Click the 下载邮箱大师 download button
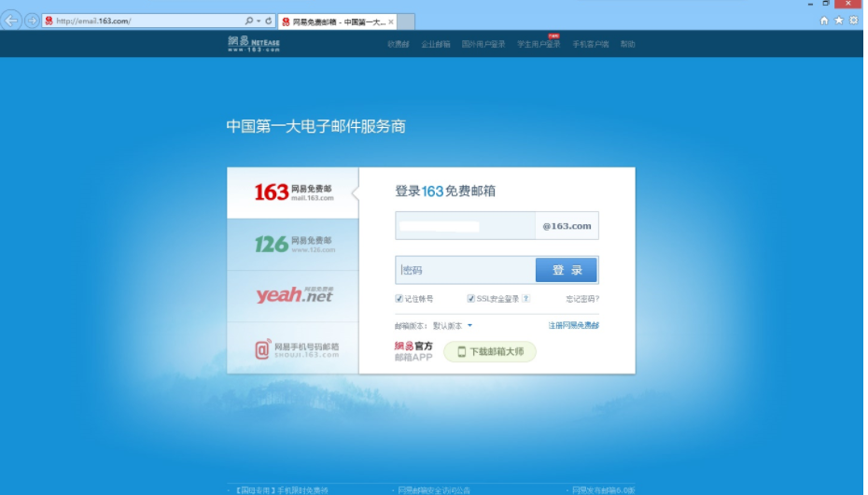 tap(490, 351)
